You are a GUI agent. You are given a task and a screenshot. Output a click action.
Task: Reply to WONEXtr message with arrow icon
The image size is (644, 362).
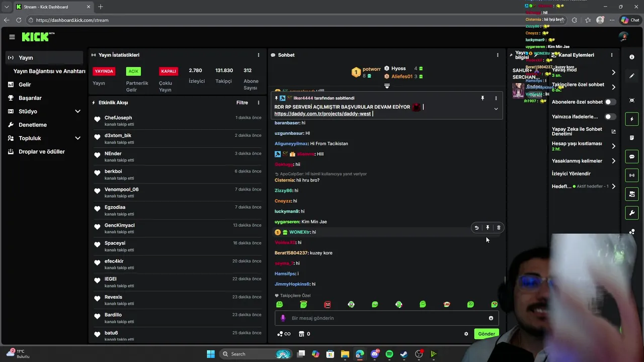click(x=476, y=228)
